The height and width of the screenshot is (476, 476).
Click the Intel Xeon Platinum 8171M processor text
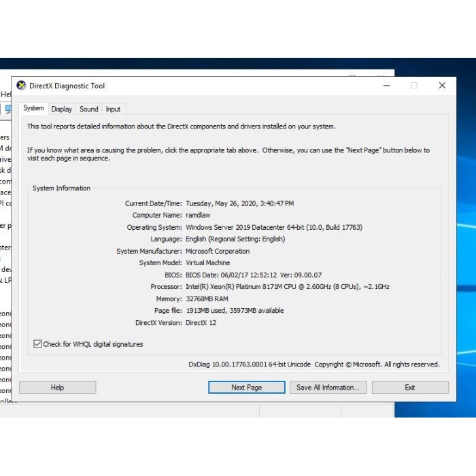point(287,287)
